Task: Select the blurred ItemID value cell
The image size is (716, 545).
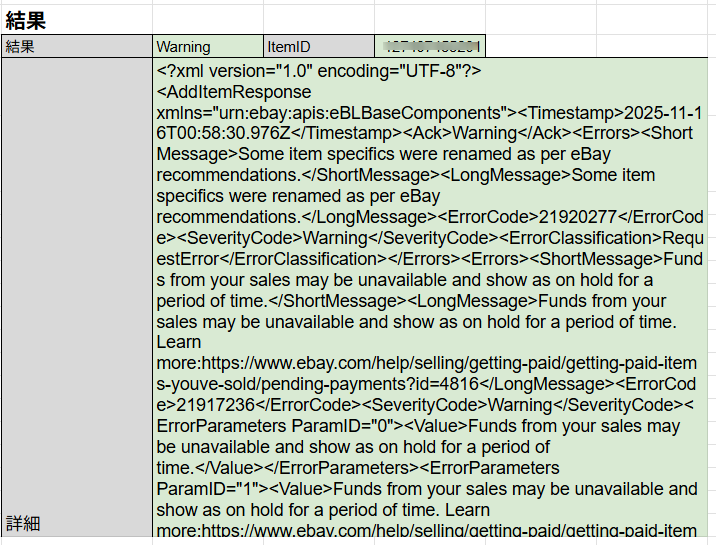Action: point(431,47)
